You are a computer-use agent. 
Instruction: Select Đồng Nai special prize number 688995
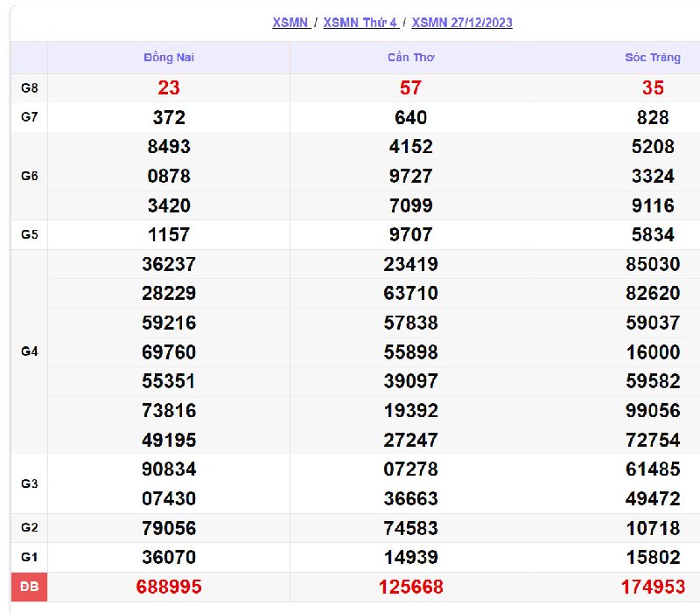[169, 588]
